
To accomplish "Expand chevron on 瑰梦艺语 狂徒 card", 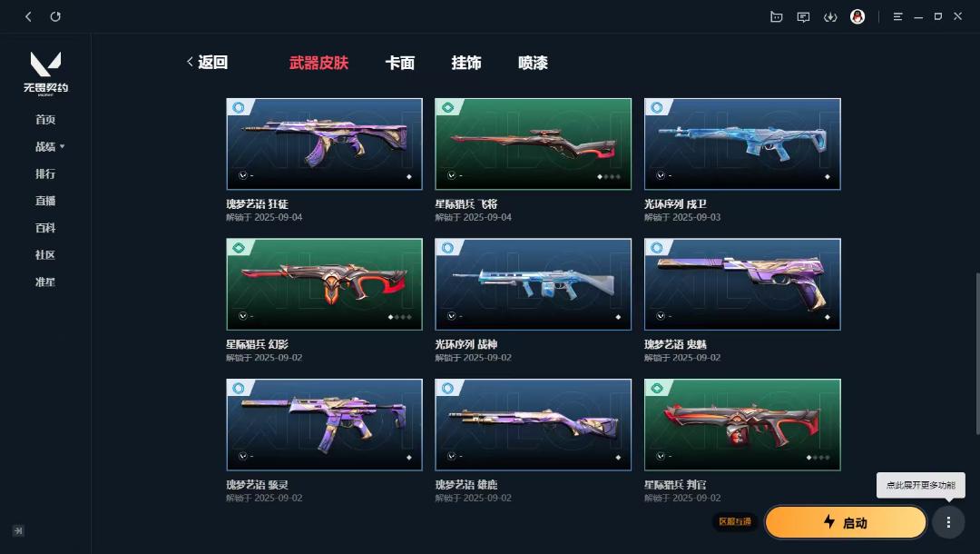I will tap(243, 175).
